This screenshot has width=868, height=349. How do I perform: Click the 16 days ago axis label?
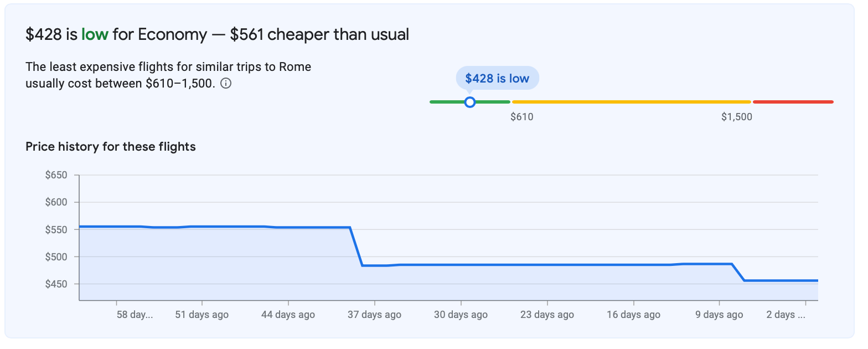[633, 315]
